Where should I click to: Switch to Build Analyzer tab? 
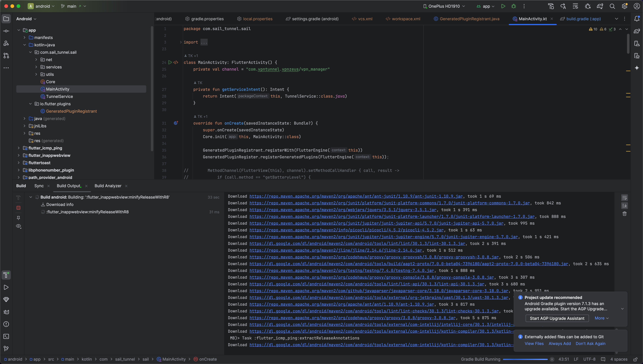(108, 186)
